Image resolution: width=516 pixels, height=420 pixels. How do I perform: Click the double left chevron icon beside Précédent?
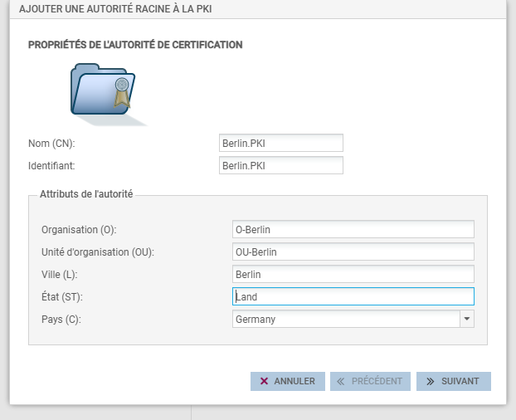click(x=340, y=381)
